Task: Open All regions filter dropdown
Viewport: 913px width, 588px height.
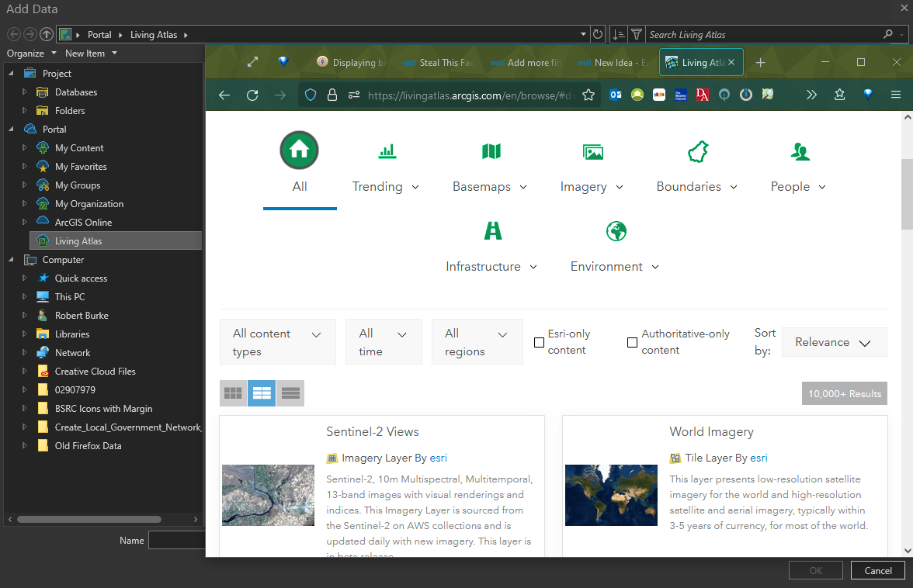Action: (x=477, y=342)
